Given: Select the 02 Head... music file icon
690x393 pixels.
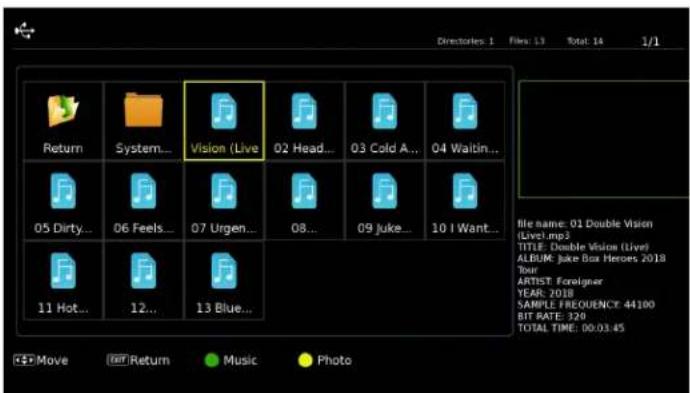Looking at the screenshot, I should click(x=304, y=111).
